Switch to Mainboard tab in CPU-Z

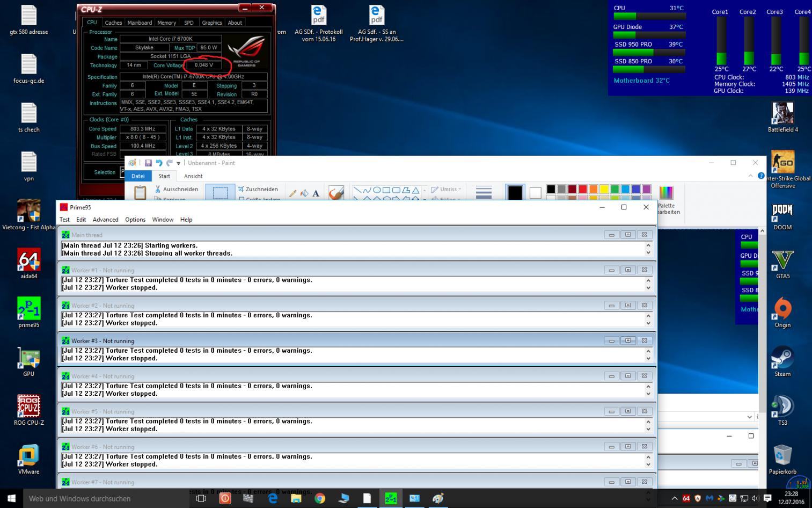[140, 23]
